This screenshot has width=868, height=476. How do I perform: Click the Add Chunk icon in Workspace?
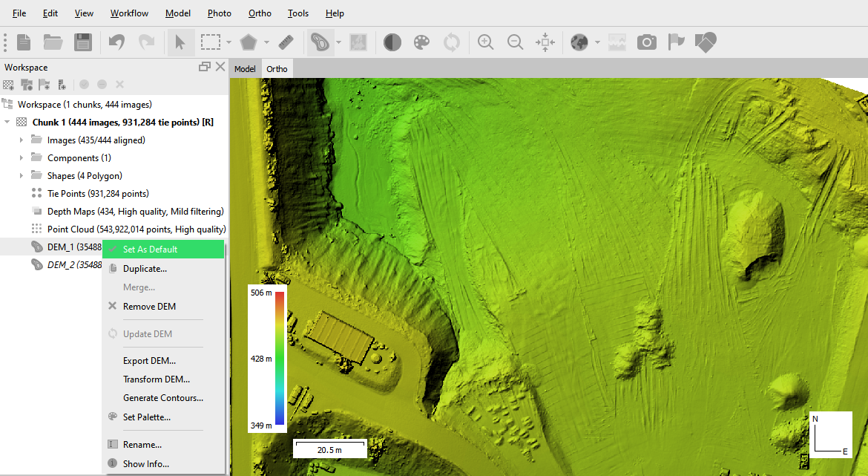click(9, 85)
